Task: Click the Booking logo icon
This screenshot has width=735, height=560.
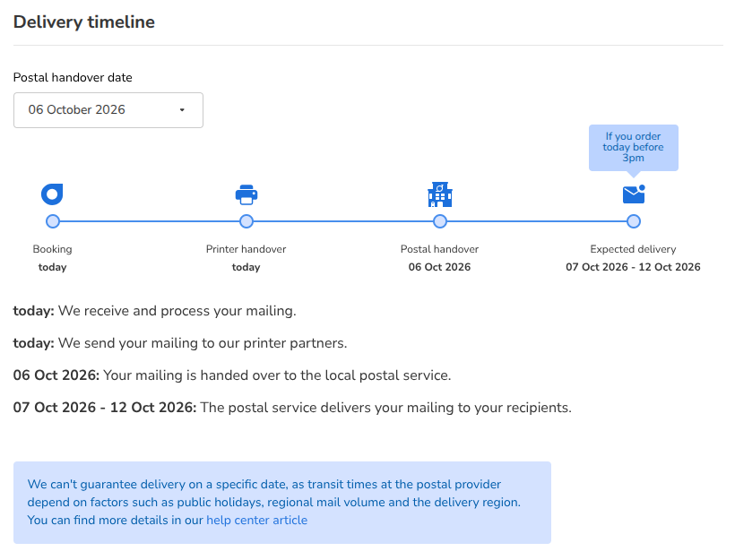Action: [52, 194]
